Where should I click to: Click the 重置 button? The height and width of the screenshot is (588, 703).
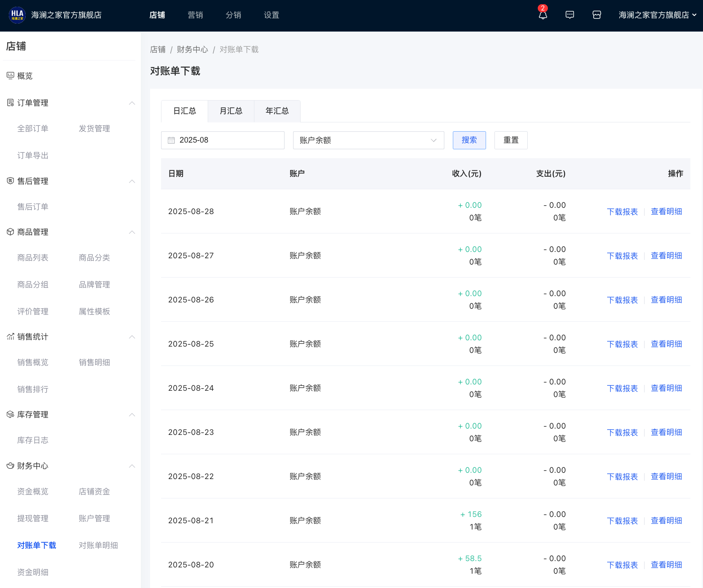point(511,140)
